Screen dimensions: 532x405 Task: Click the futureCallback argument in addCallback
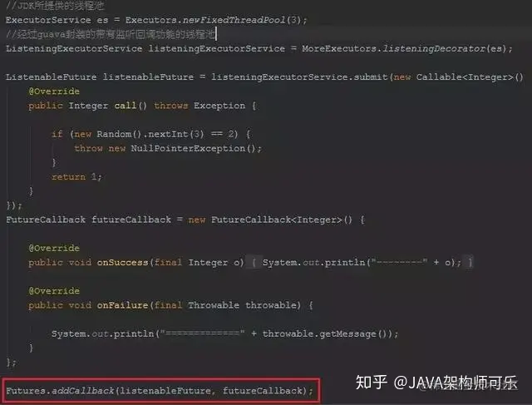tap(263, 391)
